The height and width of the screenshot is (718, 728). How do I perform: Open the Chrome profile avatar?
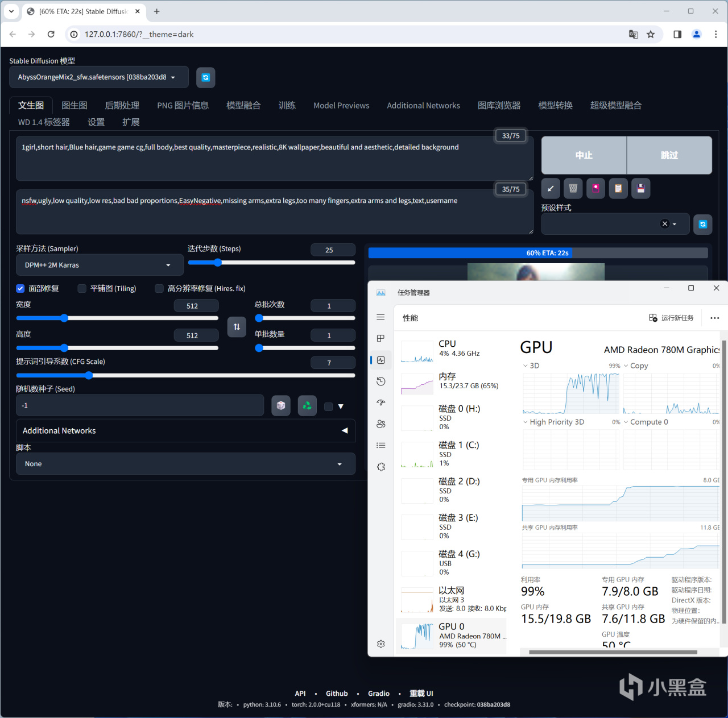[x=696, y=34]
